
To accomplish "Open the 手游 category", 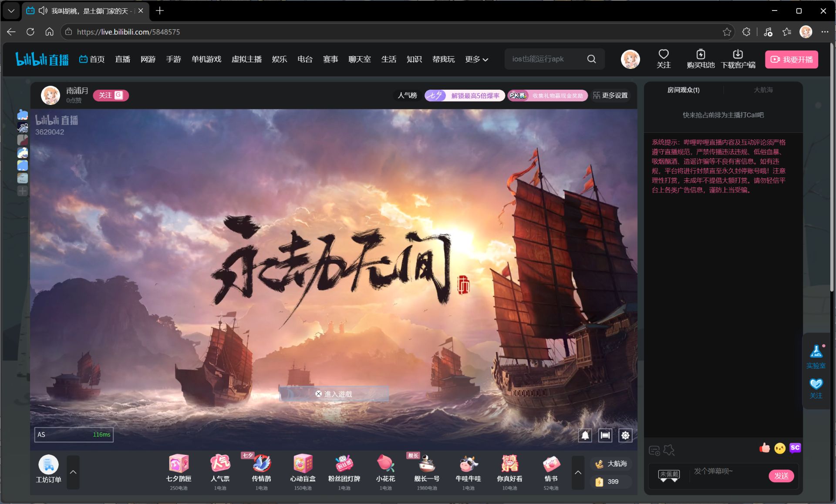I will coord(173,59).
